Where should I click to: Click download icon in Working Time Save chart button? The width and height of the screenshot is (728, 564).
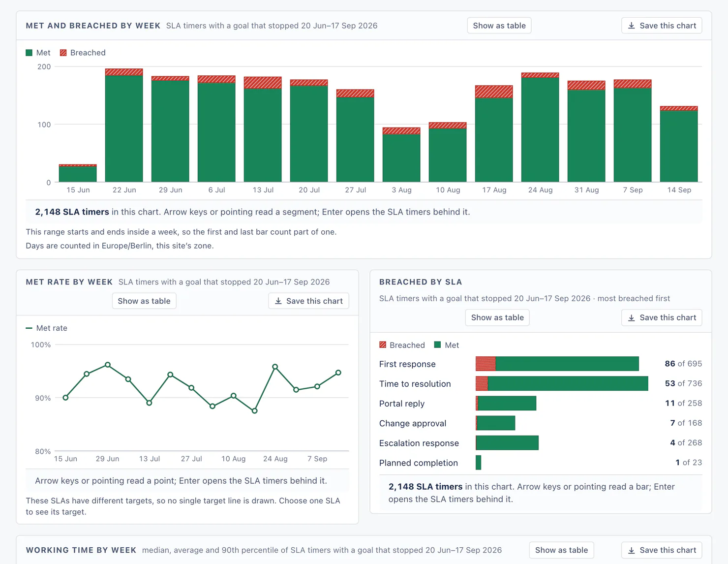pos(631,550)
